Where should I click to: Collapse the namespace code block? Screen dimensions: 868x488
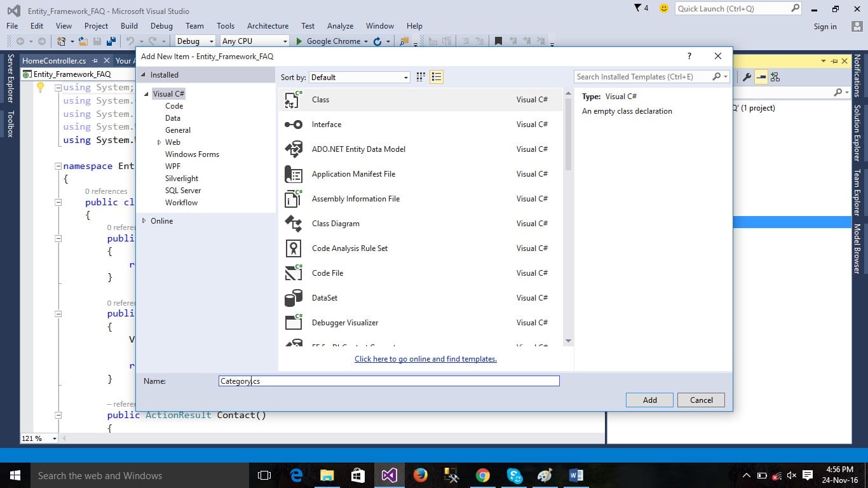point(58,166)
